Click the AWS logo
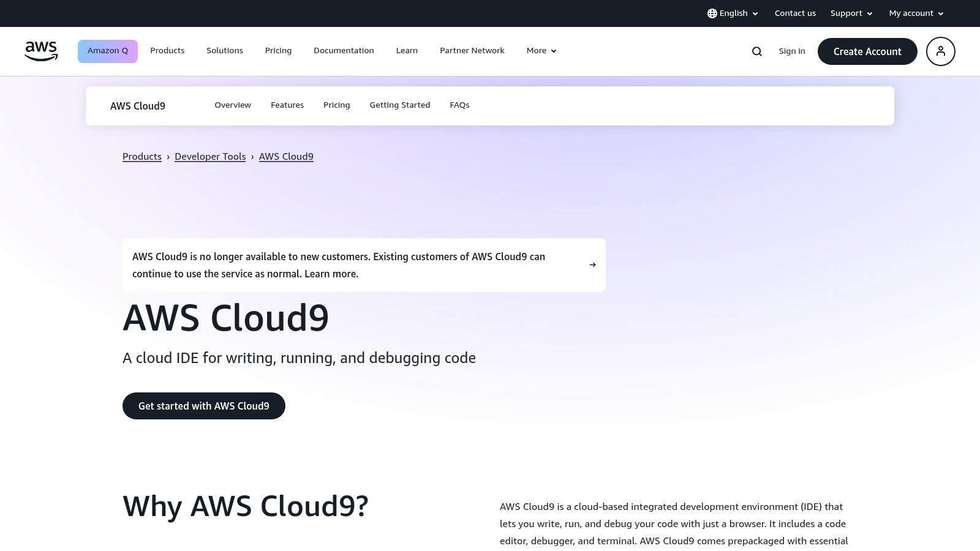Viewport: 980px width, 551px height. [x=41, y=51]
